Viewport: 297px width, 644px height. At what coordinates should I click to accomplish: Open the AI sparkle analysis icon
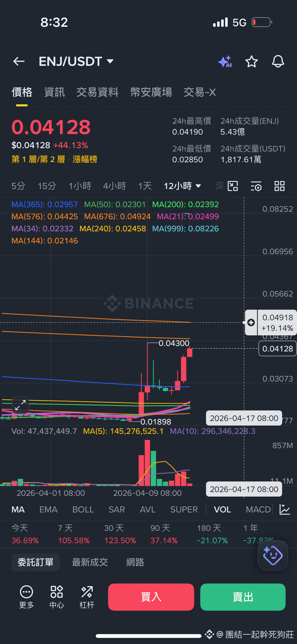(x=225, y=62)
